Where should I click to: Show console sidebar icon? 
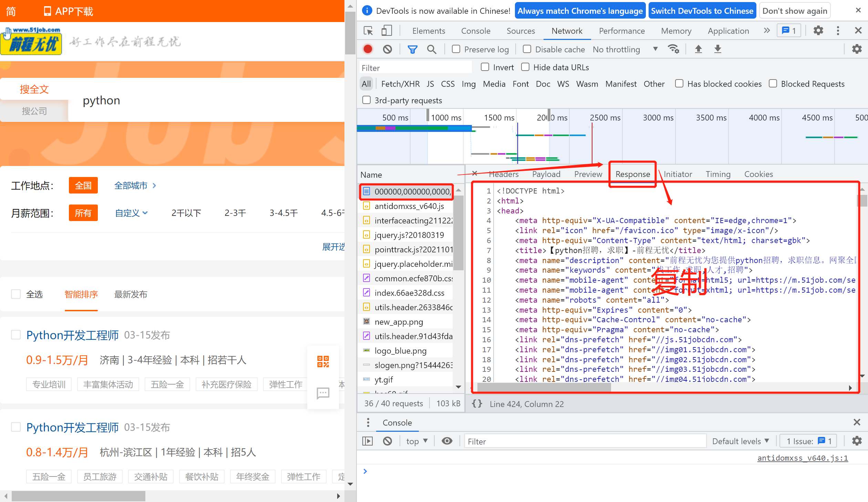point(368,441)
